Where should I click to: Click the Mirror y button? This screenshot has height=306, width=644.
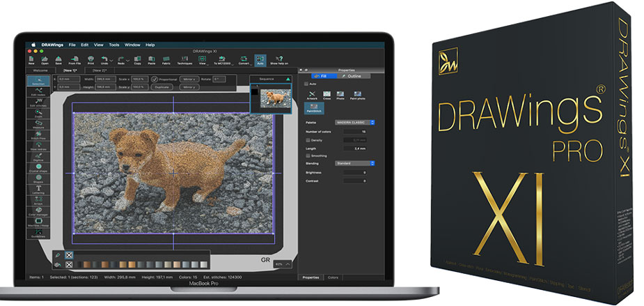point(189,87)
